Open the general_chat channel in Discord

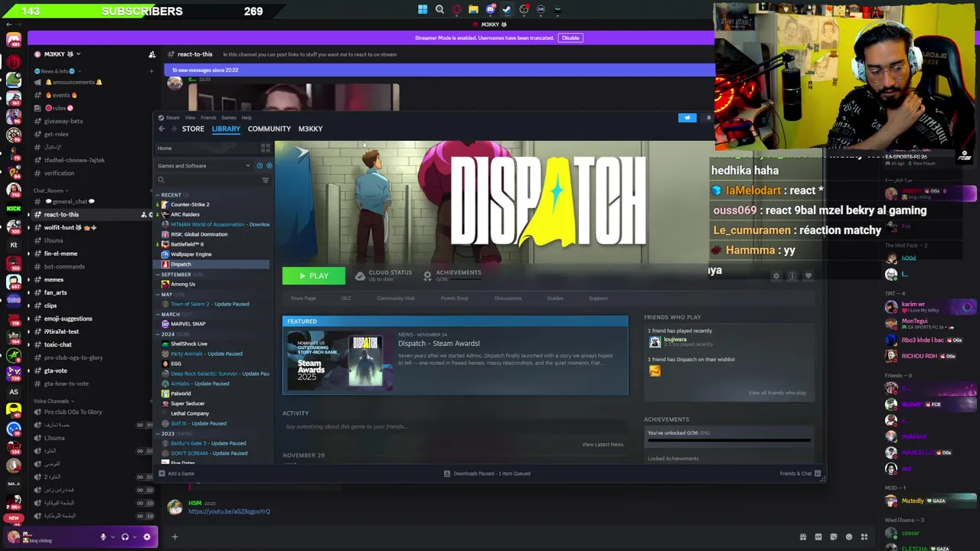73,201
